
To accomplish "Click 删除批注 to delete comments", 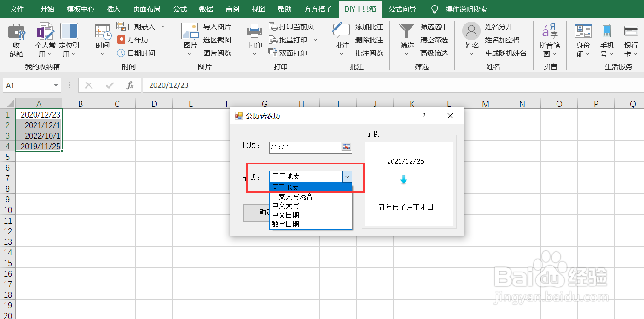I will pyautogui.click(x=369, y=40).
